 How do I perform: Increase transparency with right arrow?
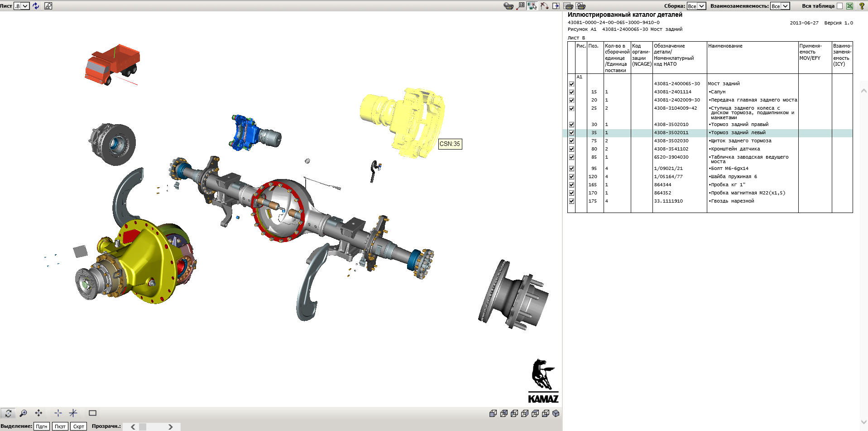[x=170, y=426]
